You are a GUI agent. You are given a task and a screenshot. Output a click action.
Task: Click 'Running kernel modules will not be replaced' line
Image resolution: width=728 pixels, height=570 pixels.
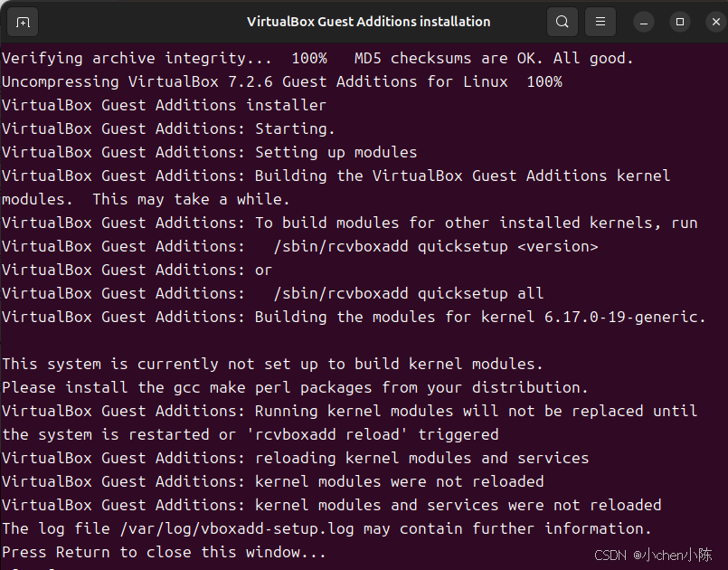coord(350,412)
